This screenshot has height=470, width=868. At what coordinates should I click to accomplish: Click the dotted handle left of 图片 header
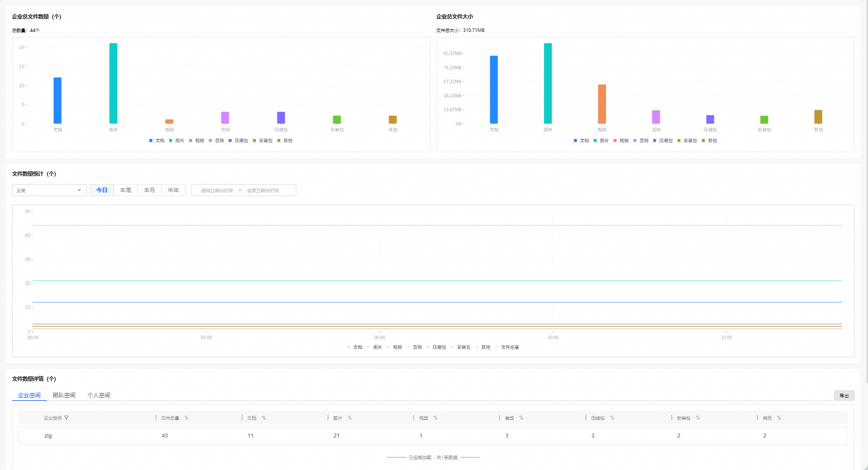[x=328, y=418]
